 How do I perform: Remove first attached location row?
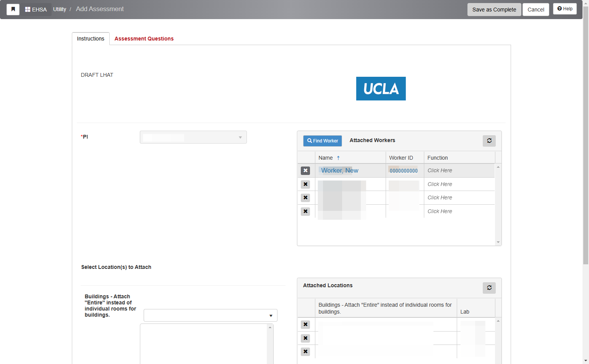point(305,325)
